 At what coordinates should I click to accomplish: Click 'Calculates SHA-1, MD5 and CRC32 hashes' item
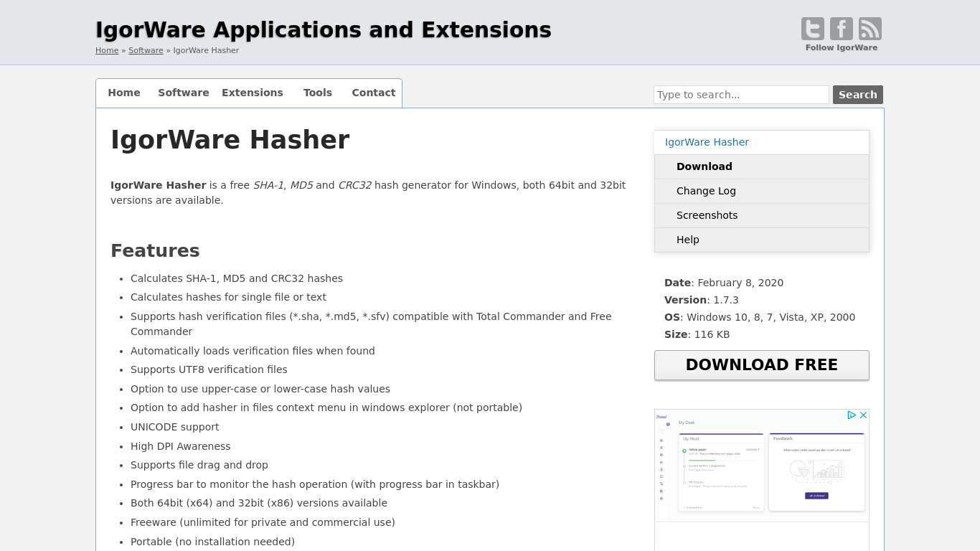click(237, 278)
